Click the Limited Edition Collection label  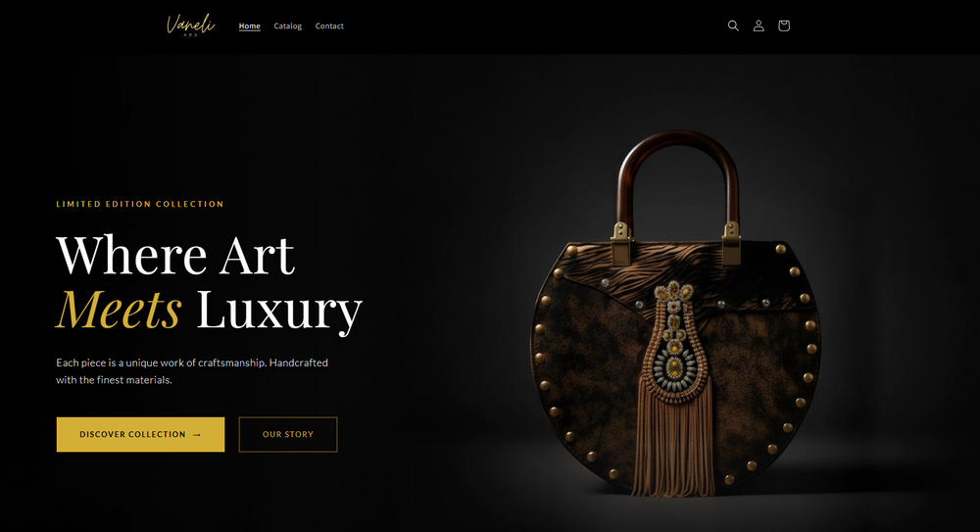[x=140, y=204]
